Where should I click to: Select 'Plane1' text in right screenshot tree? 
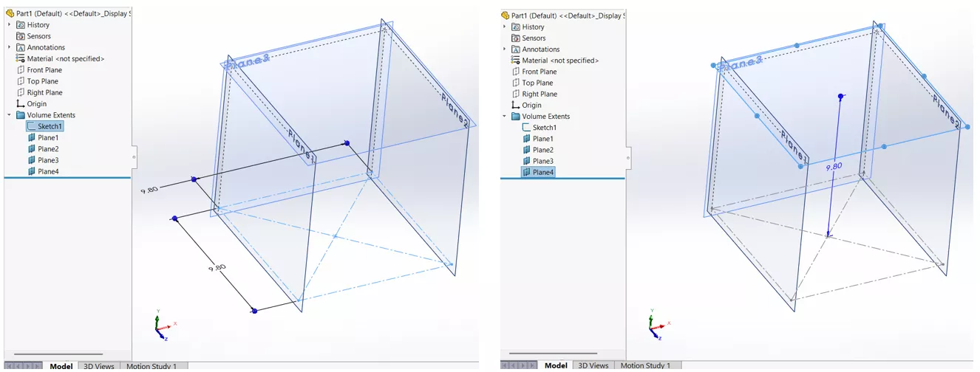[544, 139]
